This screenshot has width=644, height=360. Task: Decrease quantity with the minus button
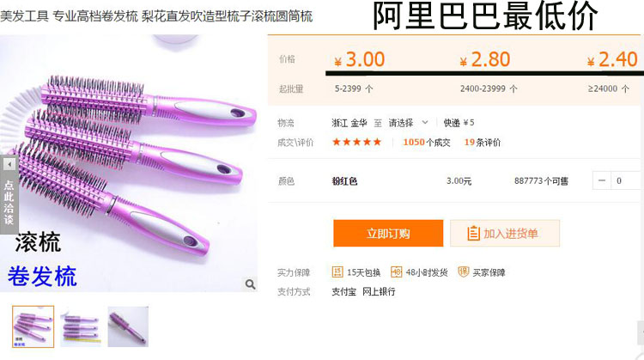point(602,180)
